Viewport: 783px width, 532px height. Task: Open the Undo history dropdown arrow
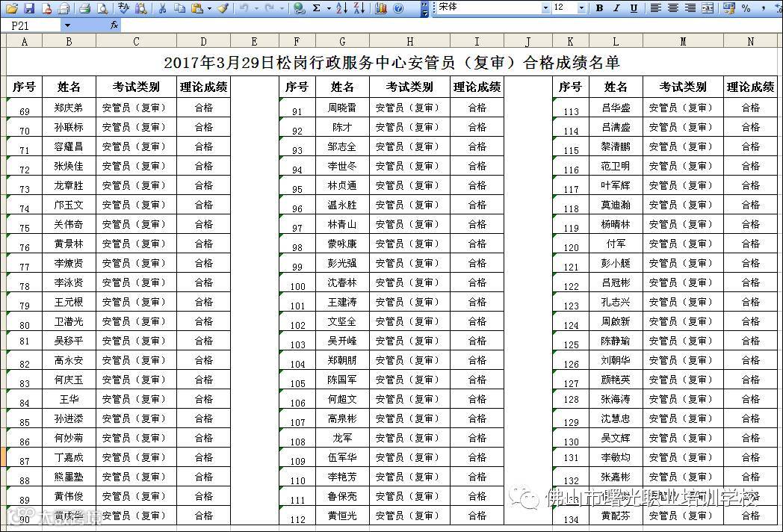pos(257,8)
